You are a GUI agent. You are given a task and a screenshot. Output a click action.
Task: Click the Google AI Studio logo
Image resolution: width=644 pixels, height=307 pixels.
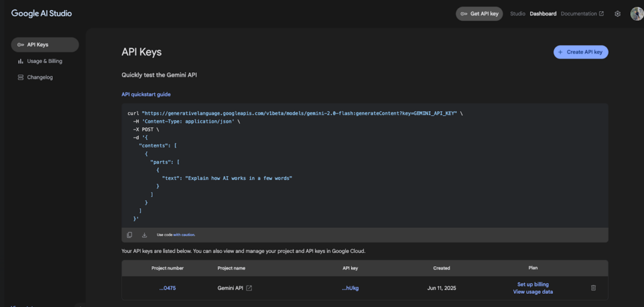(41, 13)
